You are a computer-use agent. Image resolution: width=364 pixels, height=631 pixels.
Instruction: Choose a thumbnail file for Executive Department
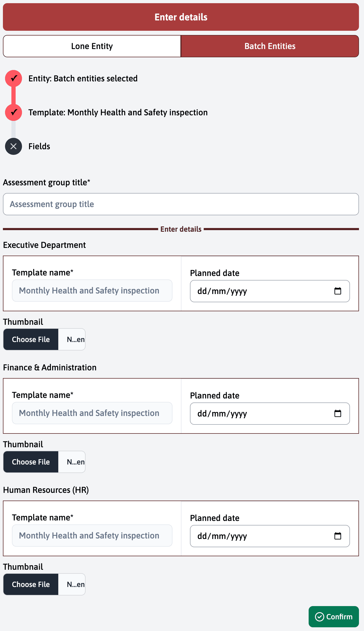click(31, 339)
